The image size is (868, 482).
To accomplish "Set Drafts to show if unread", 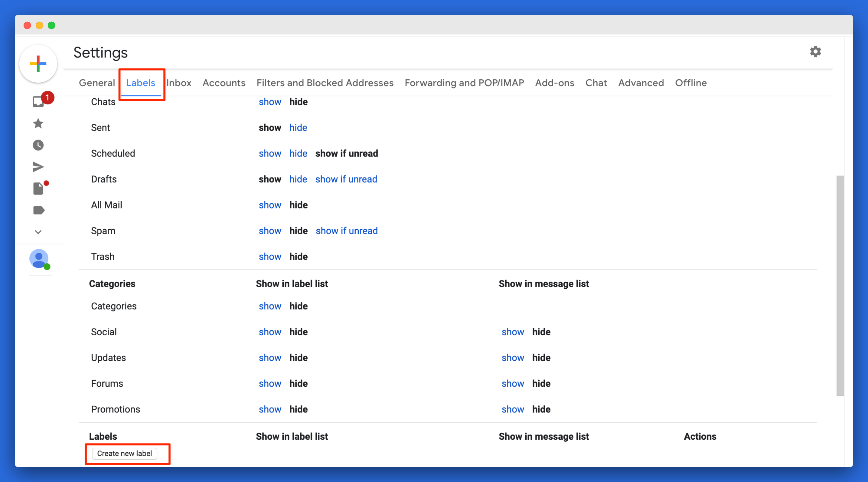I will click(346, 179).
